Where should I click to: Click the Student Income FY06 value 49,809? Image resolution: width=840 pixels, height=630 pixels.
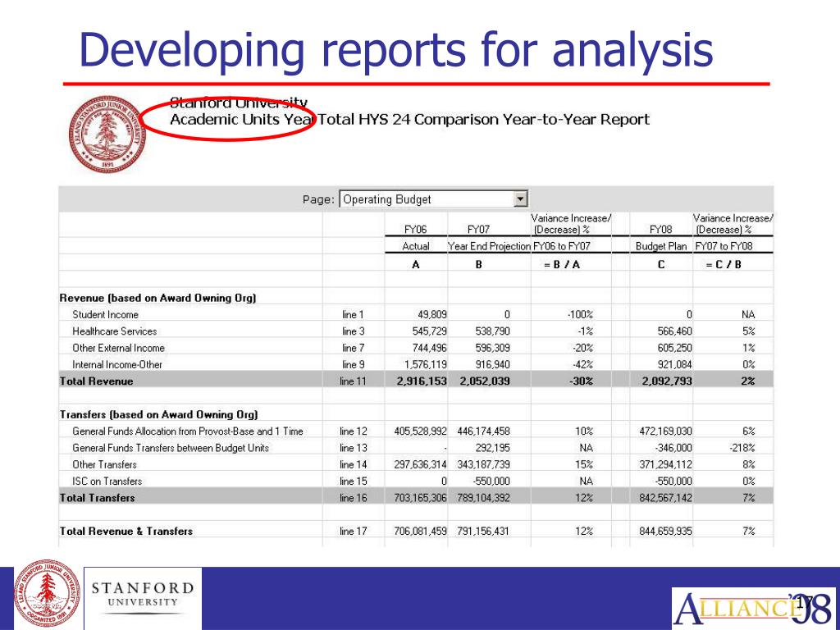431,315
